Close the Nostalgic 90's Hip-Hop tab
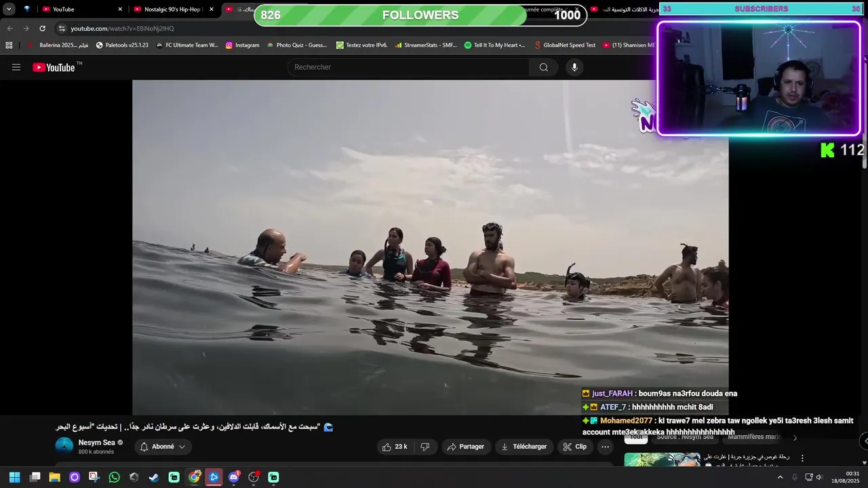Viewport: 868px width, 488px height. (212, 9)
